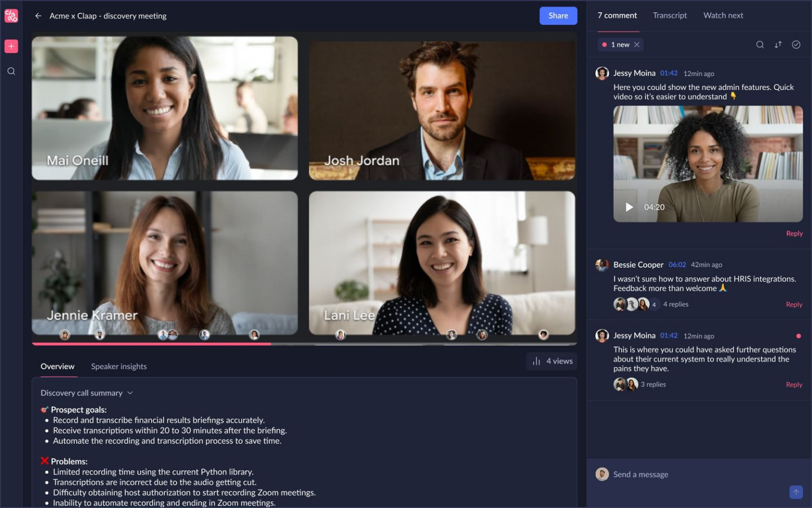This screenshot has width=812, height=508.
Task: Switch to the Transcript tab
Action: coord(669,15)
